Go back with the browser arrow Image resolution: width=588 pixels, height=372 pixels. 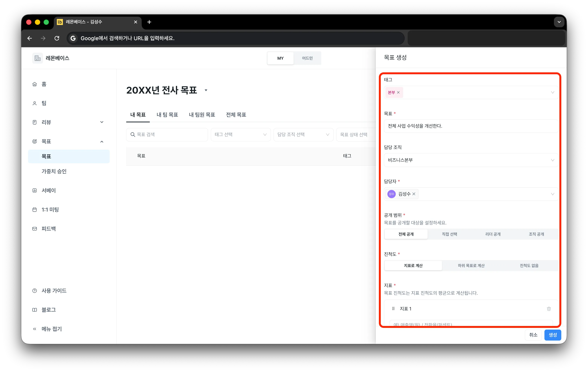coord(30,38)
